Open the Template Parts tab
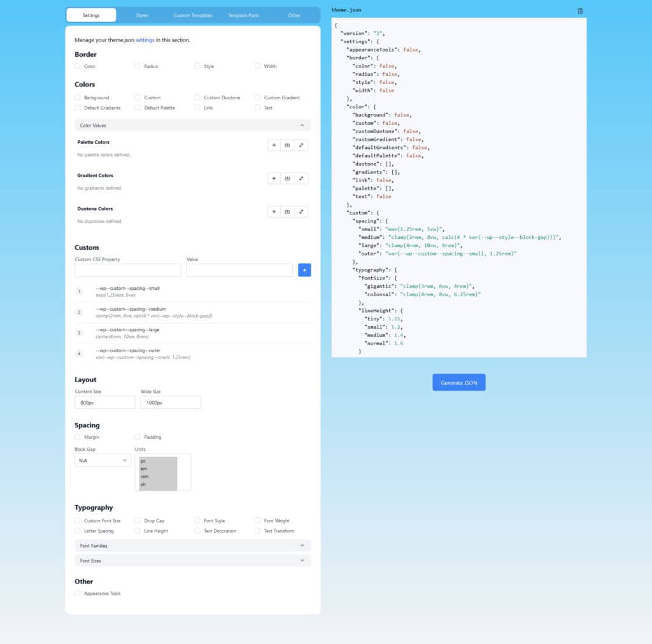652x644 pixels. [243, 15]
